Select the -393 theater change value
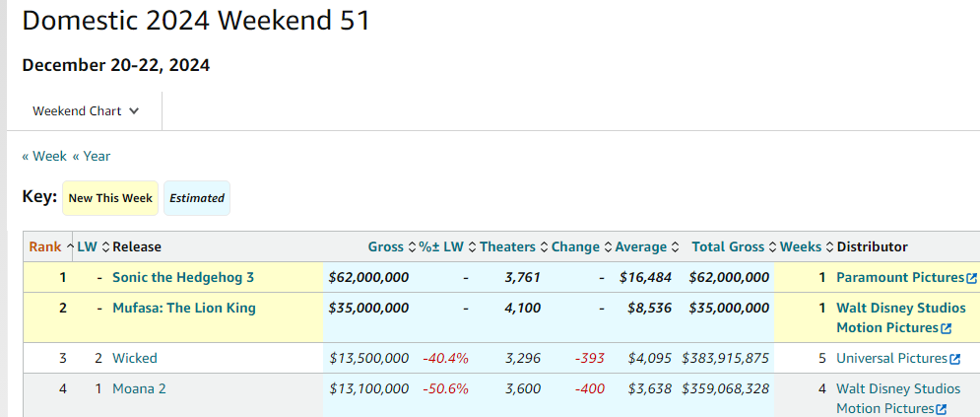 point(590,358)
